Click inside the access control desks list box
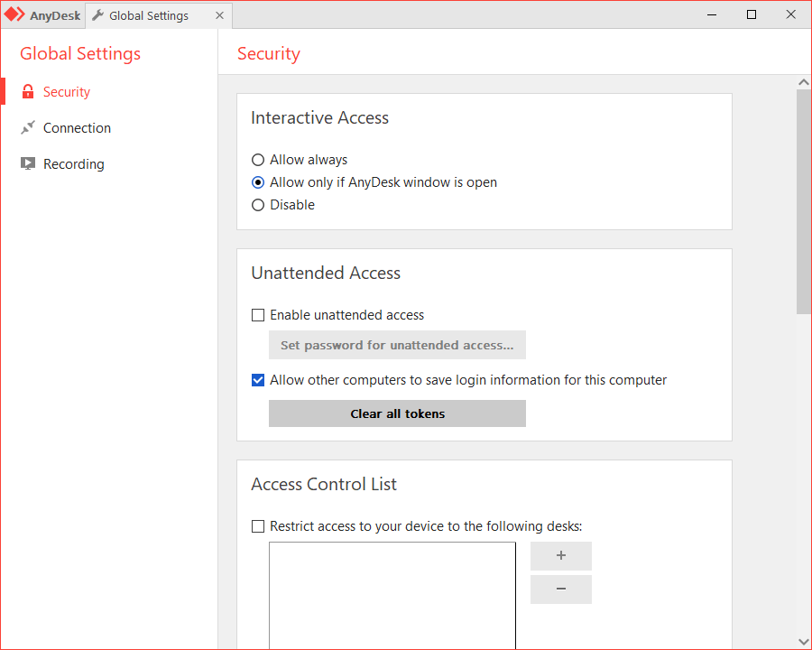Viewport: 812px width, 650px height. tap(392, 595)
